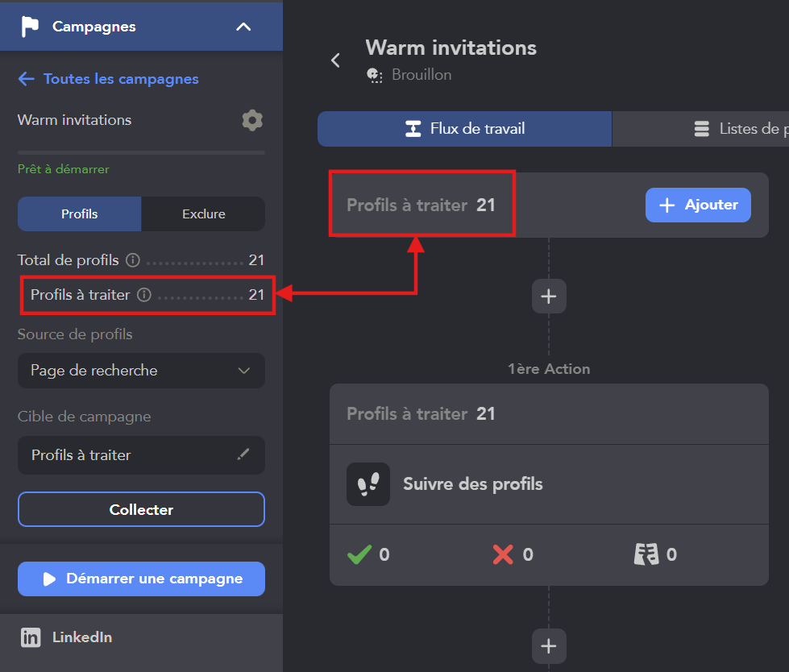The height and width of the screenshot is (672, 789).
Task: Click the LinkedIn logo in the sidebar
Action: 31,637
